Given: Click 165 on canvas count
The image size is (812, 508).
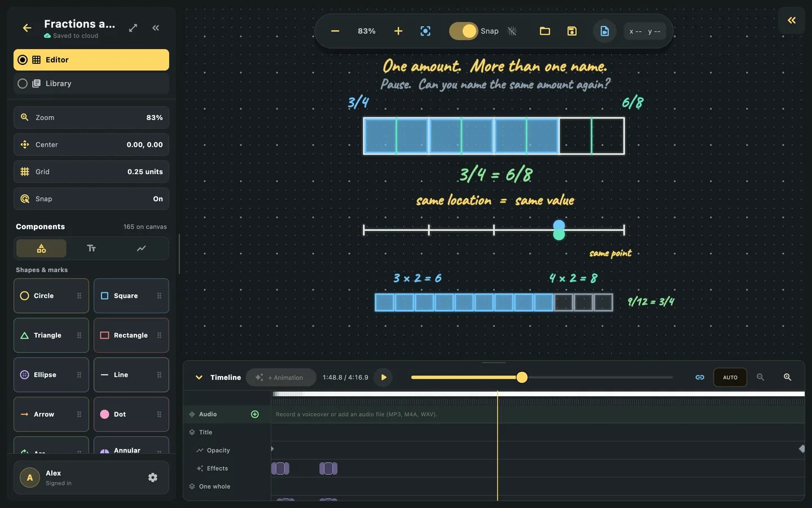Looking at the screenshot, I should (145, 227).
